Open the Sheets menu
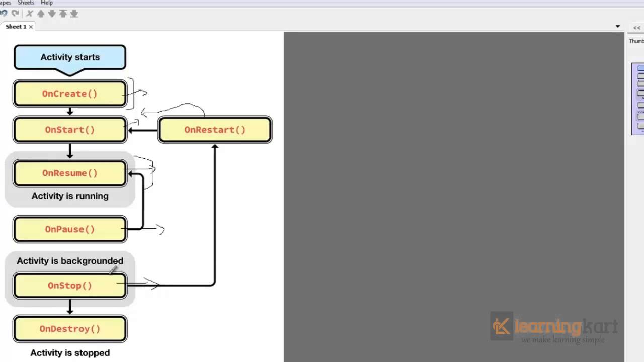 [26, 3]
